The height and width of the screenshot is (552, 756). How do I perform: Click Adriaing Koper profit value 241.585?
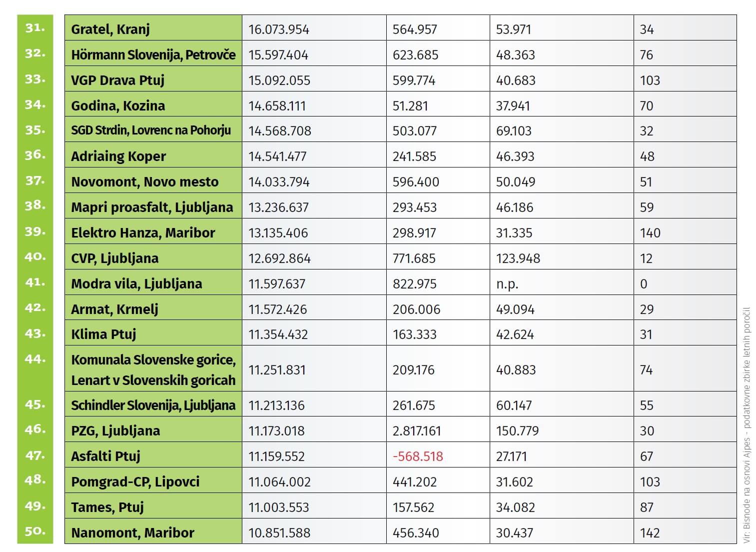click(x=414, y=156)
